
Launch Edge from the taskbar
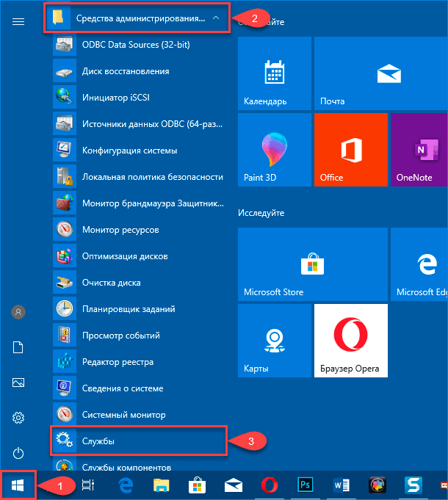[126, 485]
